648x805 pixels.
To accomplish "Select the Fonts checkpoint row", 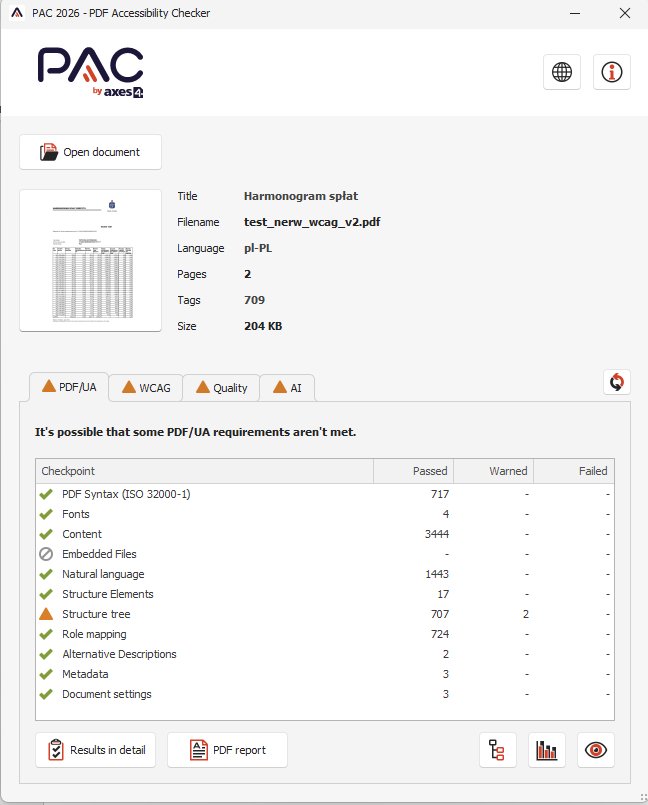I will pos(325,514).
